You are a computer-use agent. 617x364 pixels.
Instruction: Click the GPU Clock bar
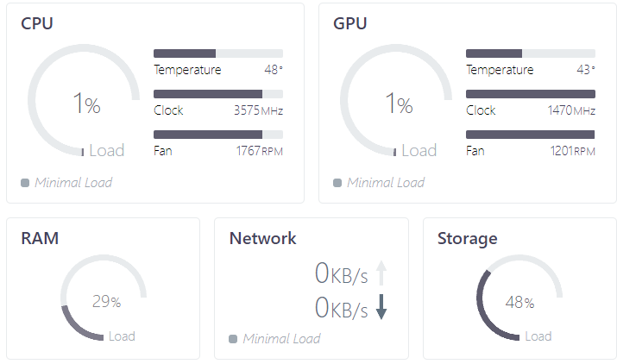(530, 94)
